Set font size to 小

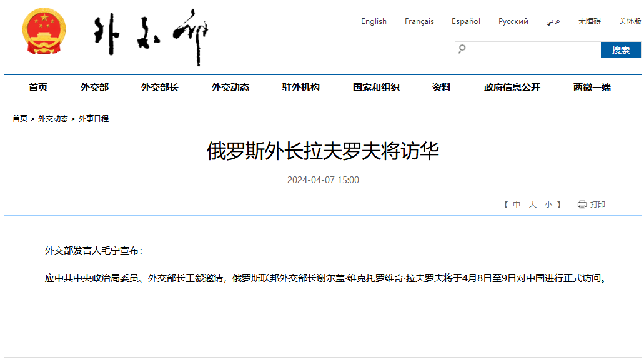point(548,205)
